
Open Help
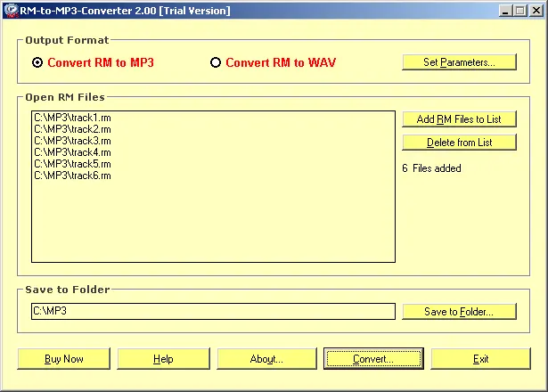[x=163, y=359]
